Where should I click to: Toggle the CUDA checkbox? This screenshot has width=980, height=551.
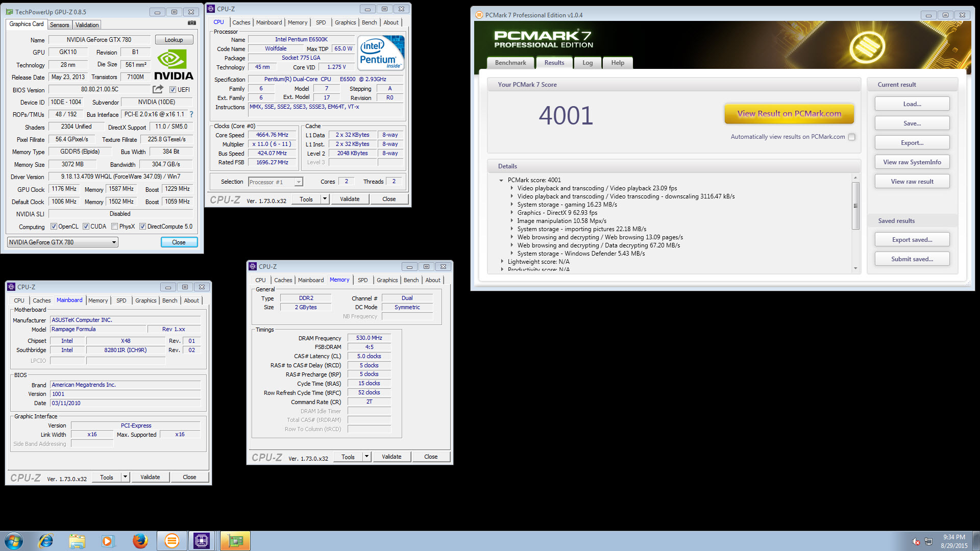[x=86, y=227]
